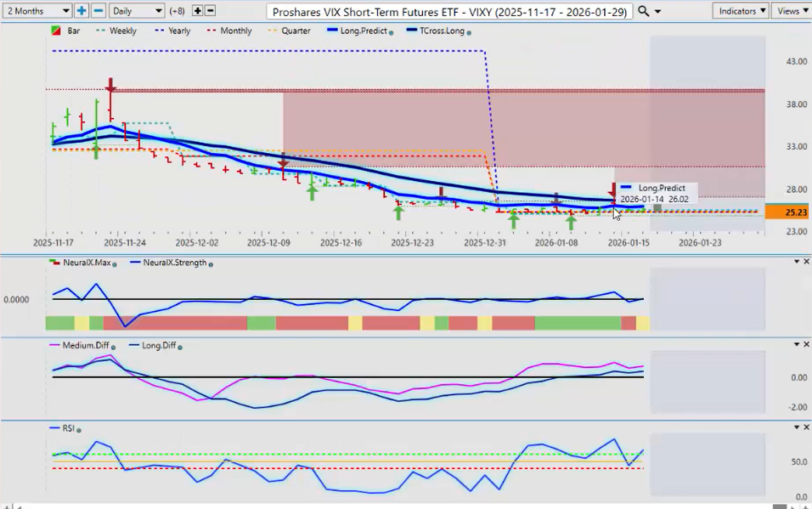Close the Medium.Diff indicator panel
The height and width of the screenshot is (509, 812).
click(806, 344)
